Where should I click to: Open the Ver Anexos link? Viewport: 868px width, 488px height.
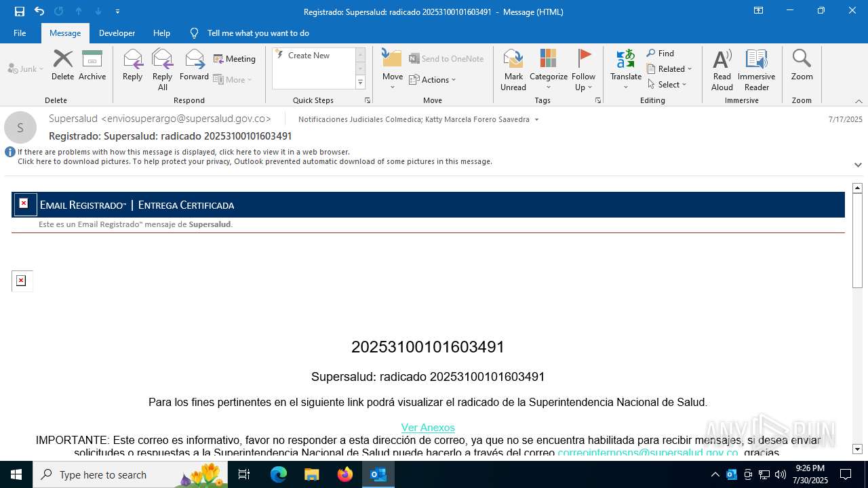click(x=428, y=428)
